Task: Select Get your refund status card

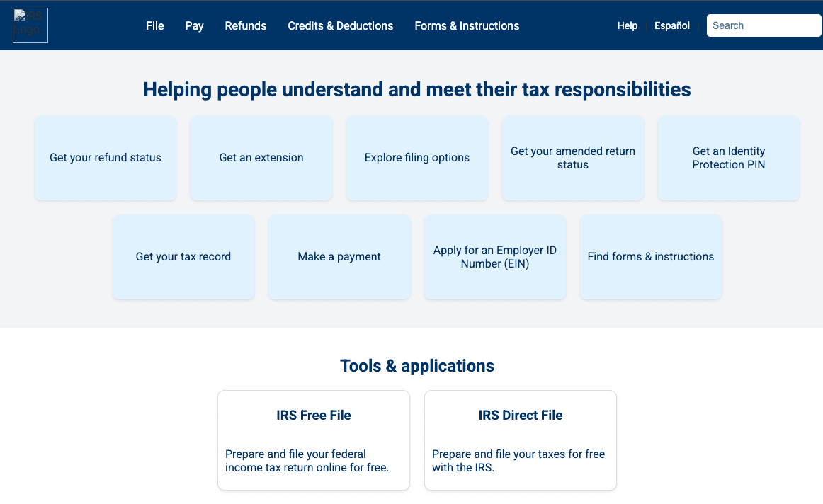Action: 106,158
